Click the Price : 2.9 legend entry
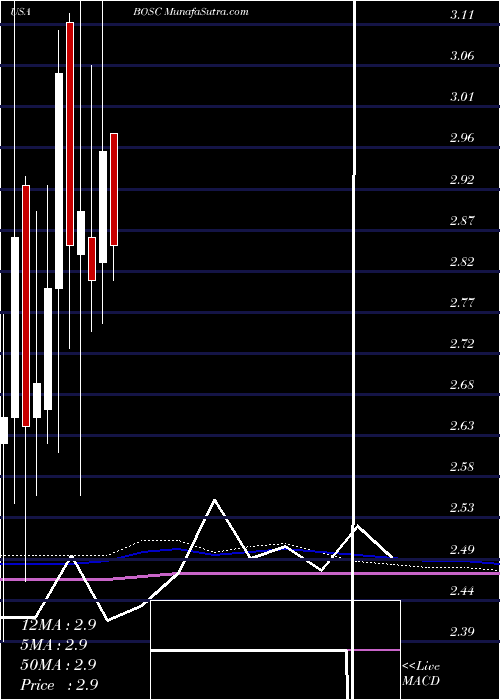 [59, 684]
